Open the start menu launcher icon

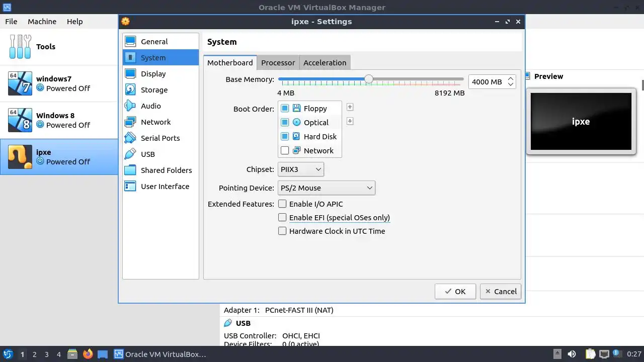coord(8,354)
